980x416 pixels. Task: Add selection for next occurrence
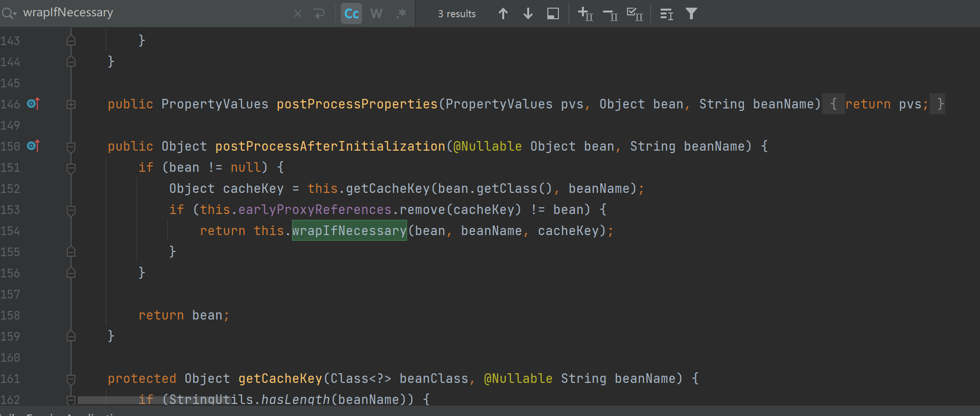coord(585,14)
